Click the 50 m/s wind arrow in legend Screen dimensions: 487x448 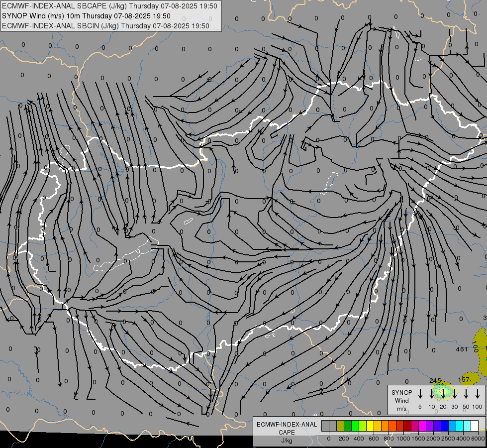click(466, 393)
